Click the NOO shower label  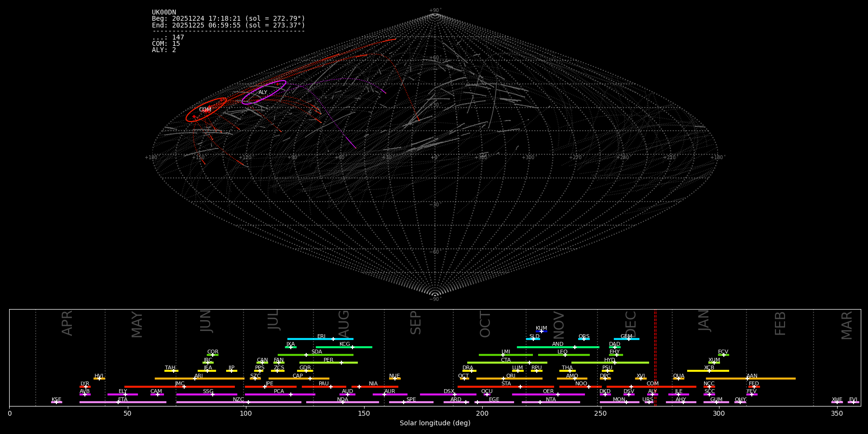(x=582, y=384)
